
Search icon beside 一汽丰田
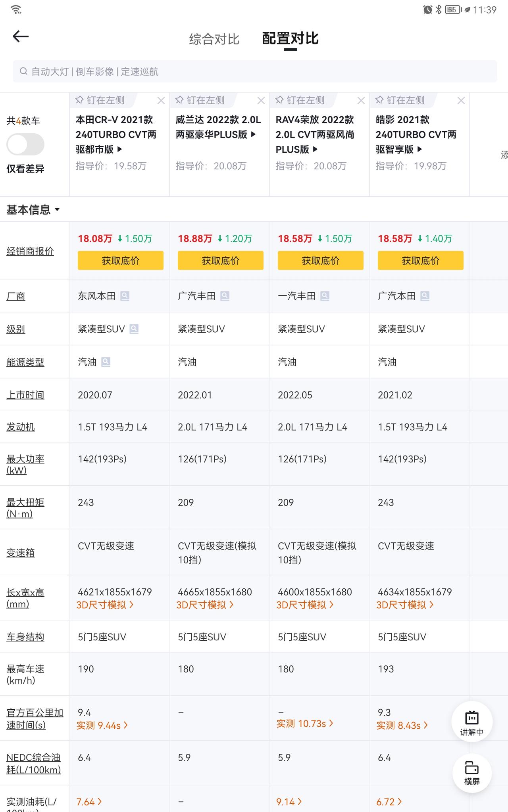pyautogui.click(x=325, y=296)
